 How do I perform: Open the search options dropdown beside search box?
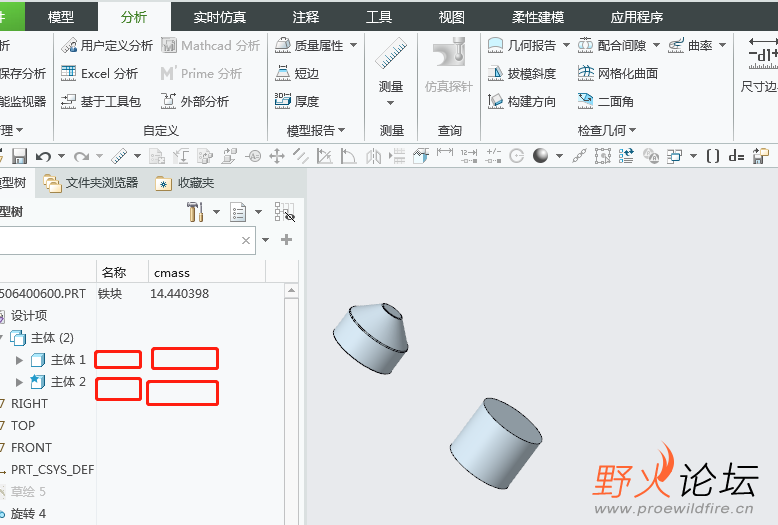point(265,240)
